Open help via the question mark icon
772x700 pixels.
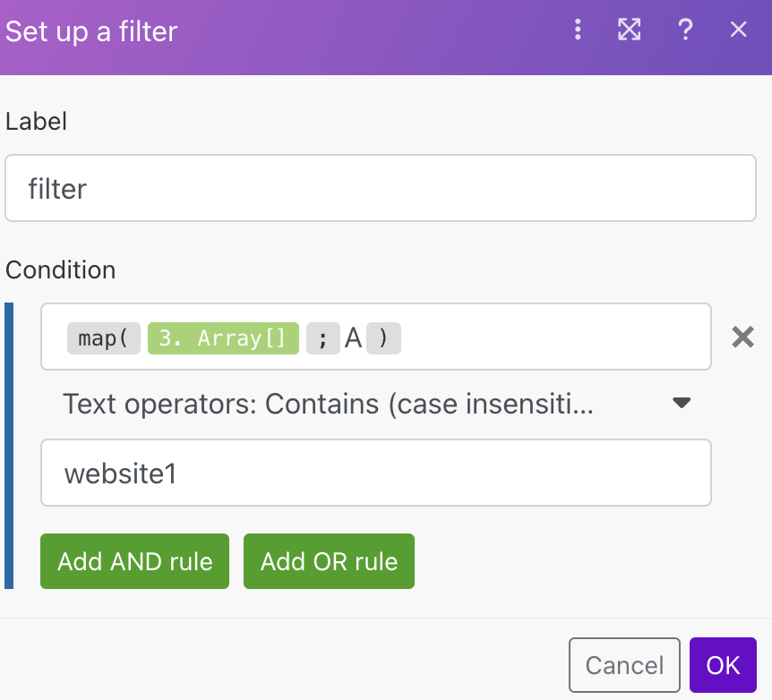pos(685,30)
